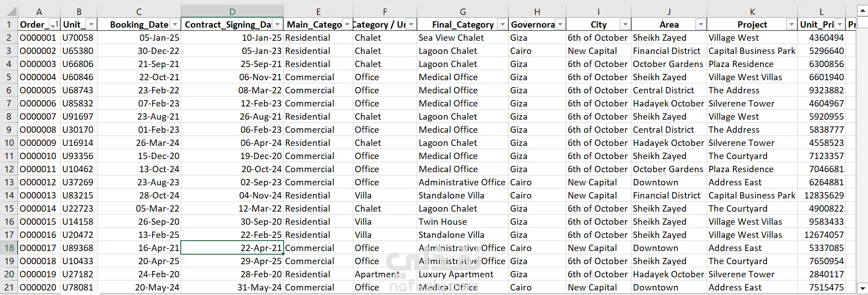
Task: Expand the Contract_Signing_Date filter arrow
Action: [277, 24]
